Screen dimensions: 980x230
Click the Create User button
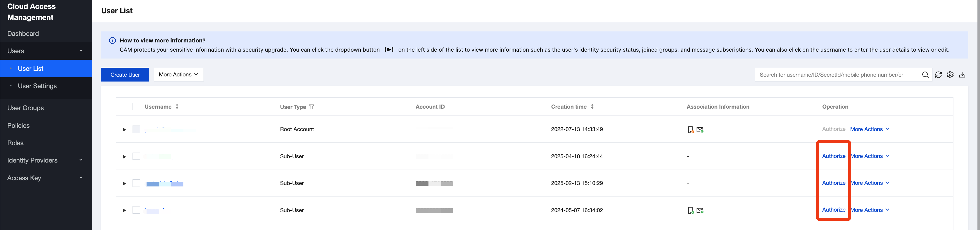(x=125, y=75)
